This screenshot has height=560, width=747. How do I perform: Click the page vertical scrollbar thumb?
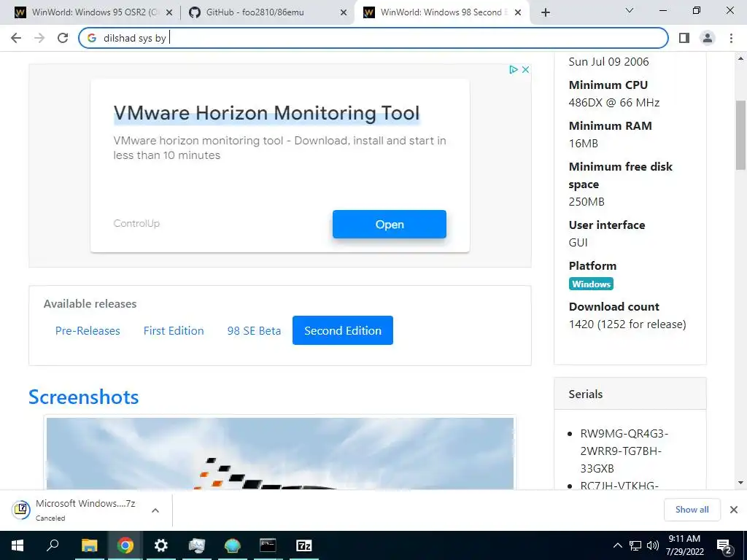[740, 135]
